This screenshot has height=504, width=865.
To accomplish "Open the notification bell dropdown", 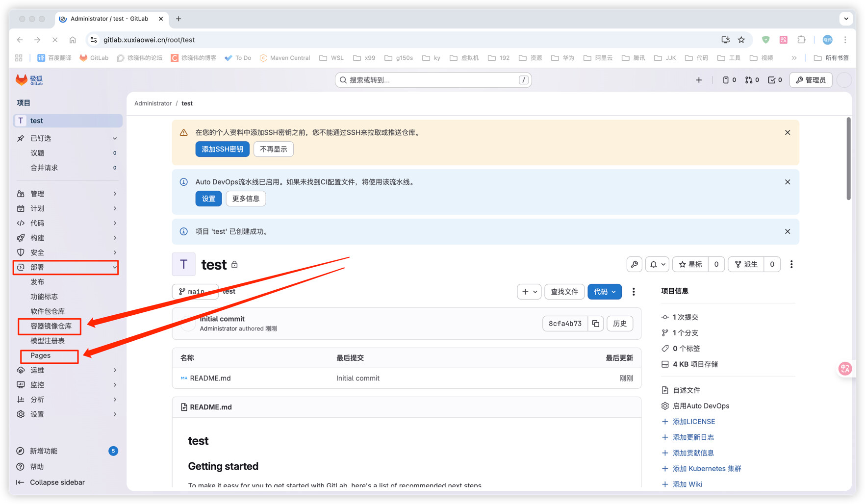I will click(657, 264).
